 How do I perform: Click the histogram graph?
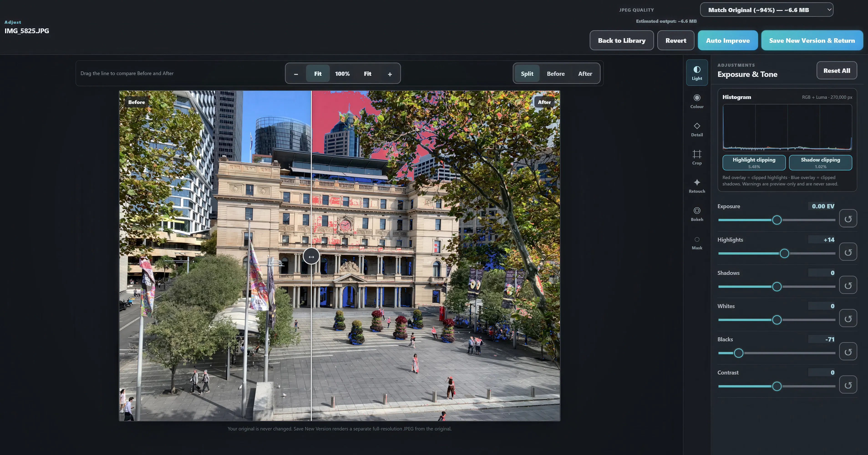click(787, 127)
